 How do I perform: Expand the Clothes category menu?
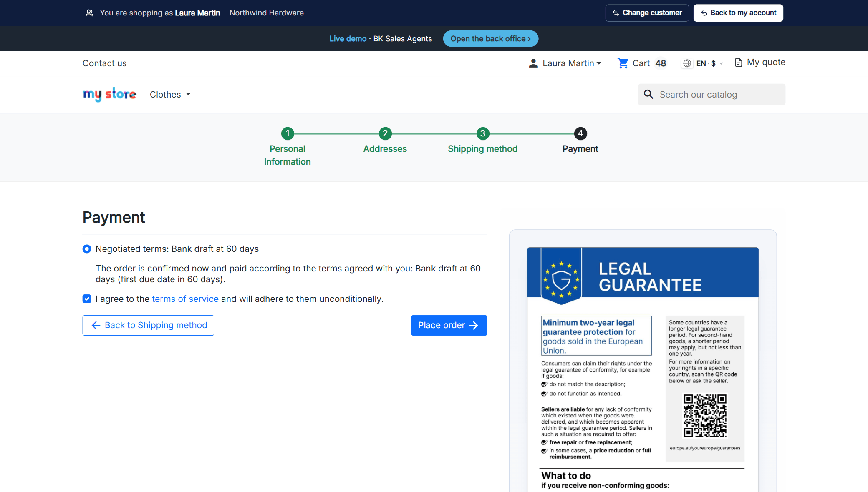pos(170,95)
